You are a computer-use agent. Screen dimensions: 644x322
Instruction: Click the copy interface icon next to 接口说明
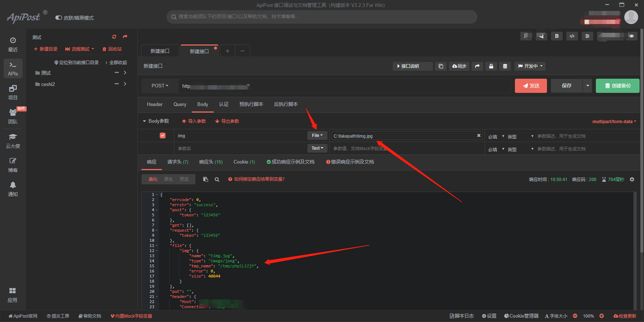pyautogui.click(x=441, y=66)
